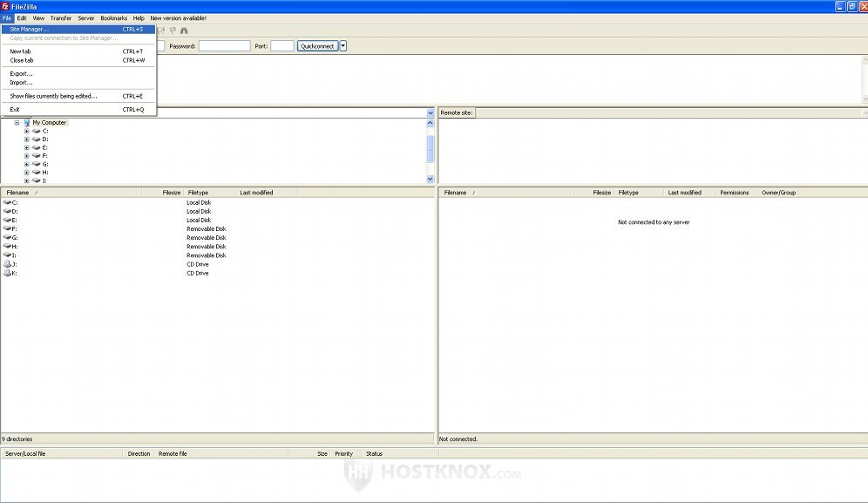Expand the I: drive node in tree
Image resolution: width=868 pixels, height=503 pixels.
pyautogui.click(x=26, y=180)
